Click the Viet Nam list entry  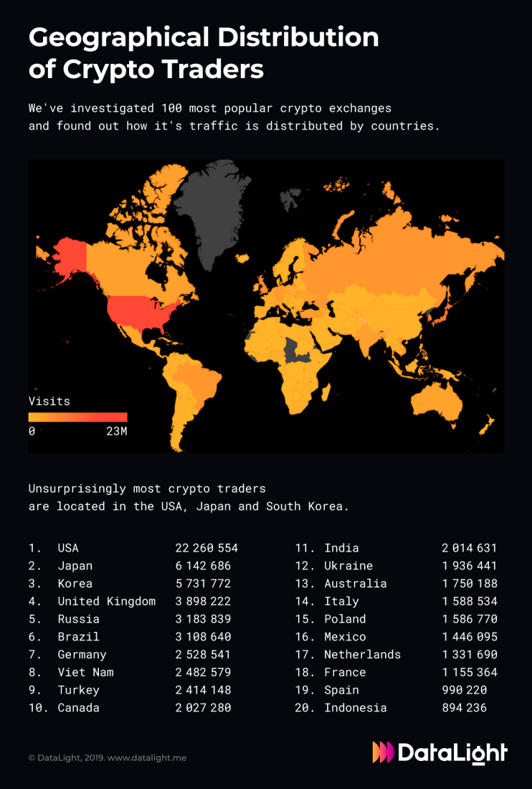coord(85,672)
